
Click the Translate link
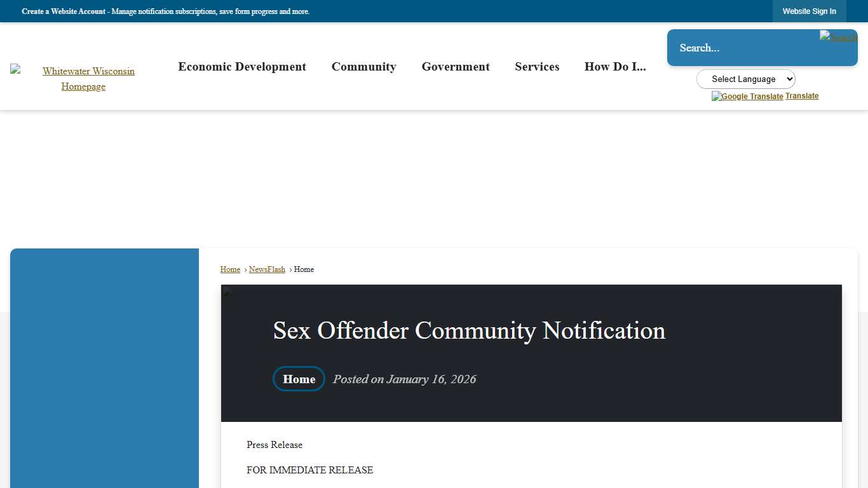coord(802,95)
